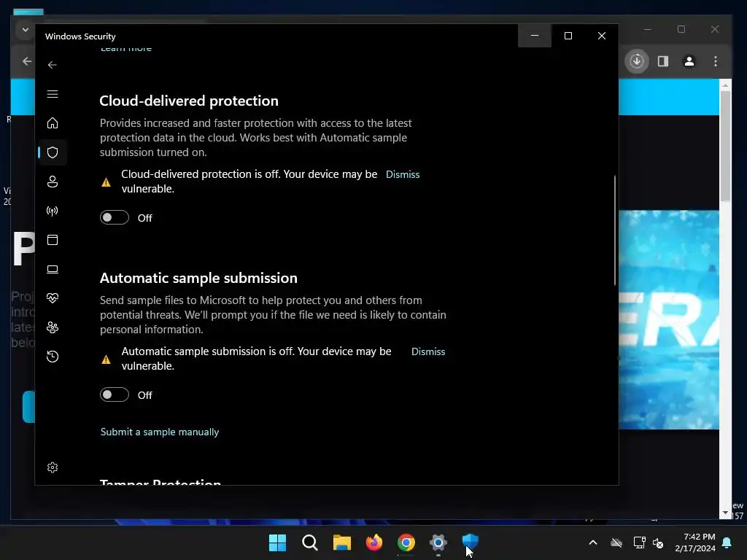This screenshot has height=560, width=747.
Task: Toggle Chrome side panel icon
Action: tap(663, 61)
